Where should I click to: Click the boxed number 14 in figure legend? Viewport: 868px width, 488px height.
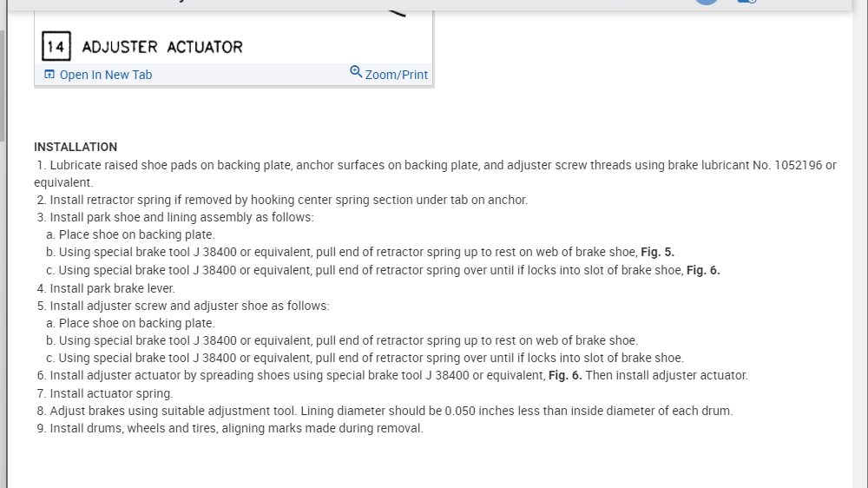[56, 46]
